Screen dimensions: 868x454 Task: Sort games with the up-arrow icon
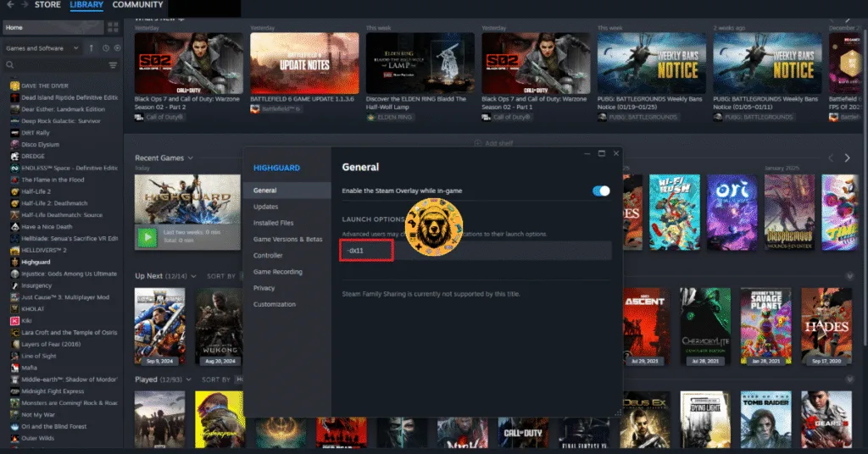(x=92, y=48)
